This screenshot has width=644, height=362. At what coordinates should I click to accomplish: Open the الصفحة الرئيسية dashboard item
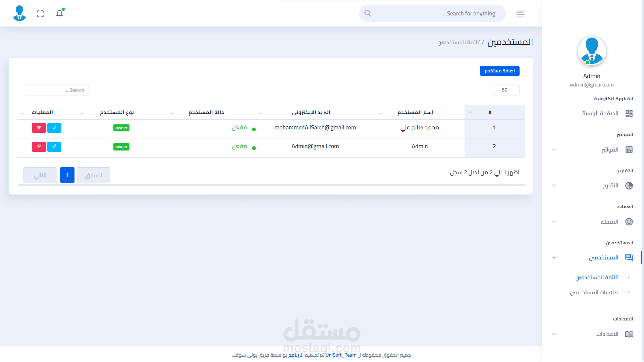[600, 114]
